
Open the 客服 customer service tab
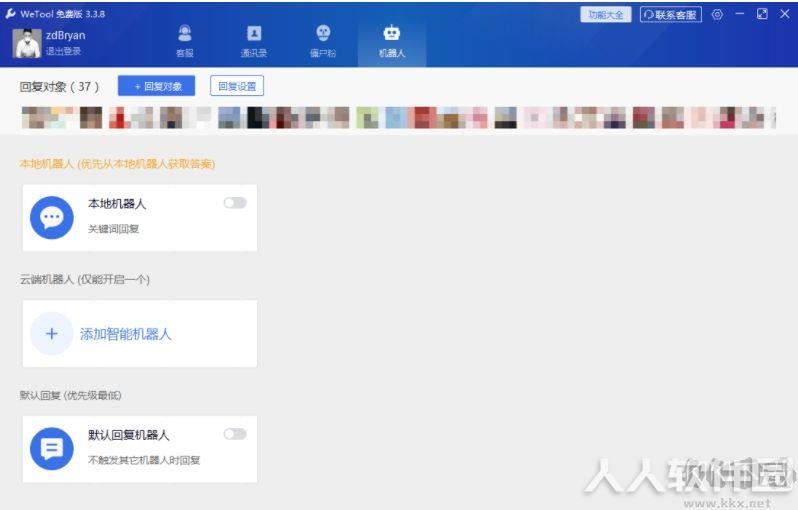[185, 41]
